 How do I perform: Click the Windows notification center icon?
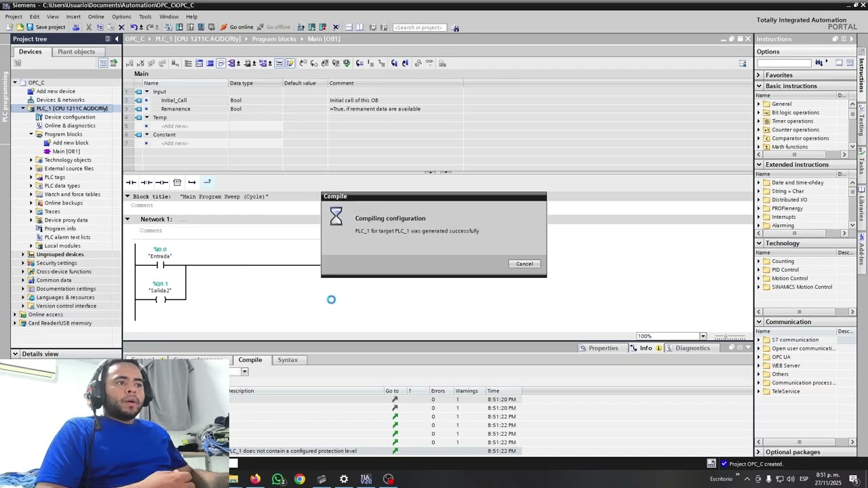pos(854,479)
